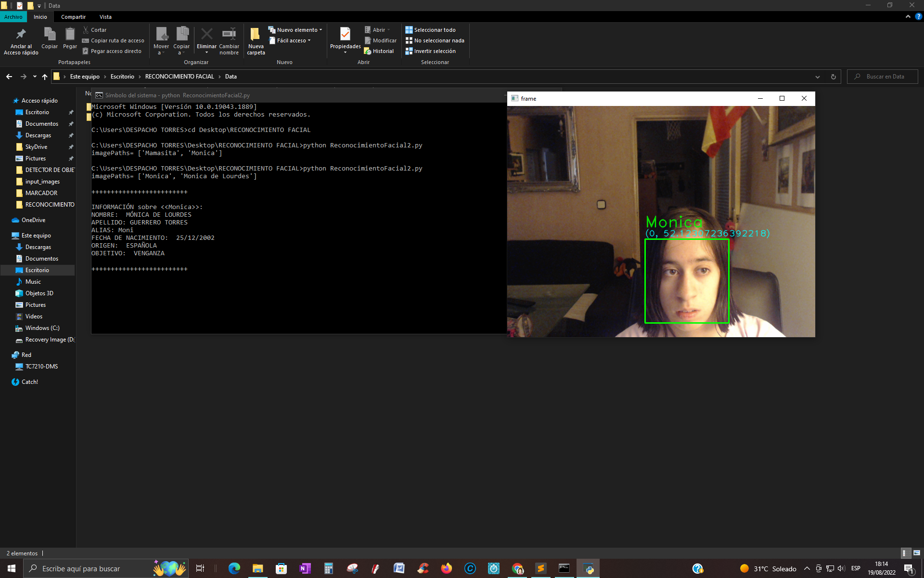
Task: Open the Archivo menu
Action: pyautogui.click(x=13, y=17)
